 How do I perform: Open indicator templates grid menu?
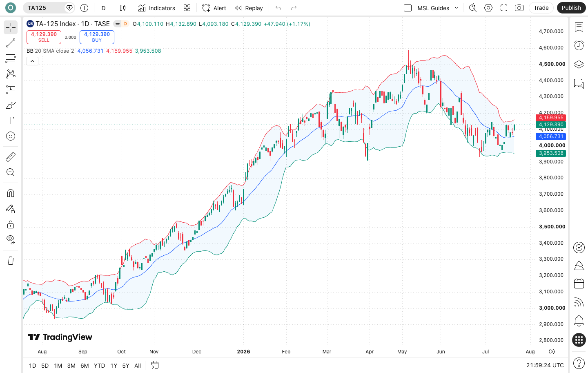(187, 8)
